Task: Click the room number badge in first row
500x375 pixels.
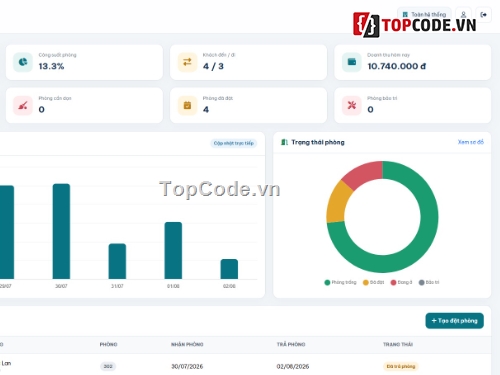Action: tap(108, 366)
